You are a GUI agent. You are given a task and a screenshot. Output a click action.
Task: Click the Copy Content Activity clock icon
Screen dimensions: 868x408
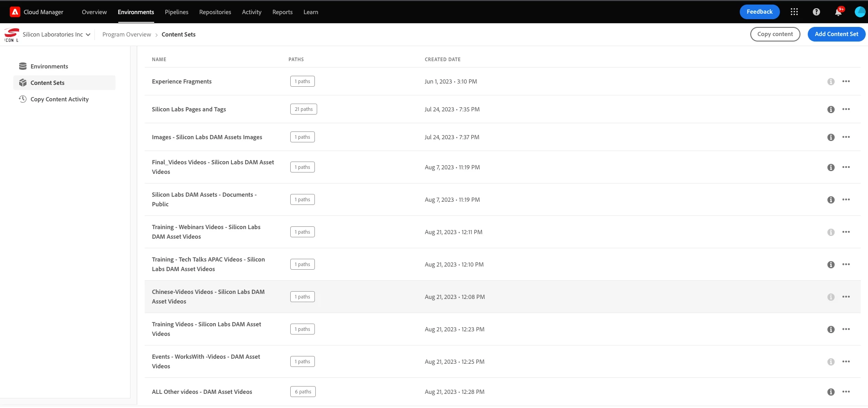[x=23, y=99]
